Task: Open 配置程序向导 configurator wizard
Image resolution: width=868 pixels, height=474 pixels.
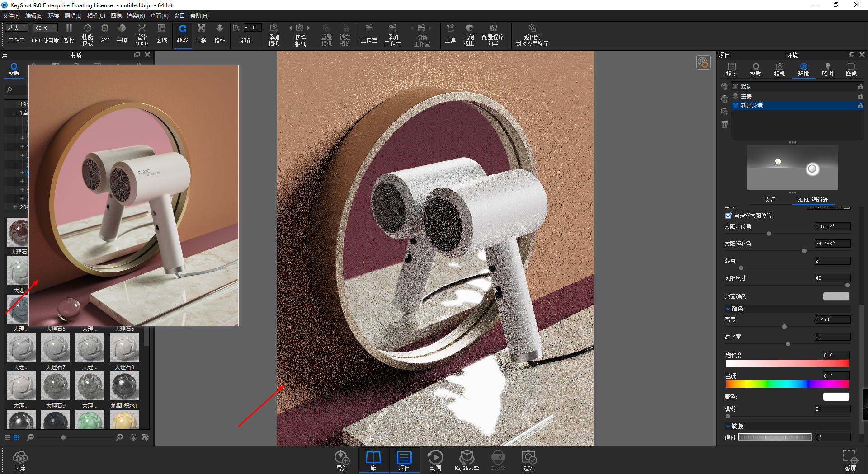Action: [493, 35]
